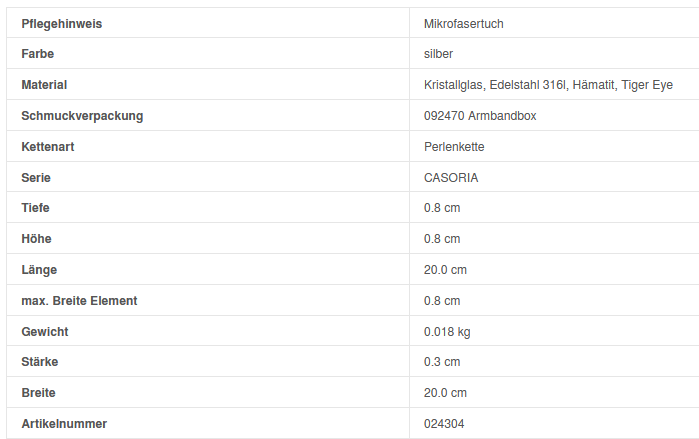This screenshot has width=699, height=439.
Task: Click the Mikrofasertuch value cell
Action: tap(470, 23)
